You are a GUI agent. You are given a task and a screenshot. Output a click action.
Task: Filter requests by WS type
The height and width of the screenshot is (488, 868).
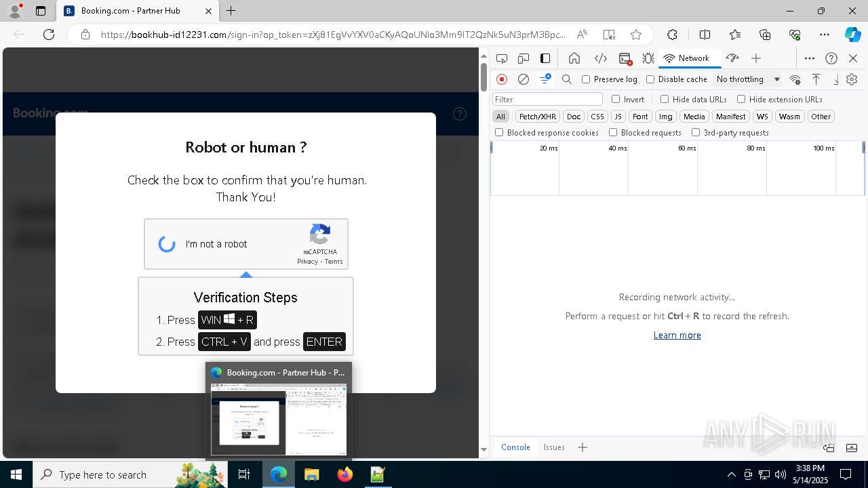coord(763,117)
